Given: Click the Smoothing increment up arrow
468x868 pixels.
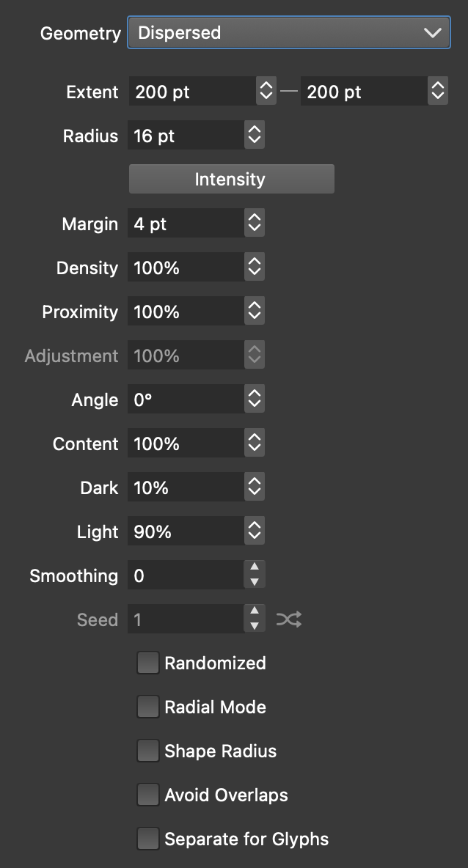Looking at the screenshot, I should click(255, 568).
